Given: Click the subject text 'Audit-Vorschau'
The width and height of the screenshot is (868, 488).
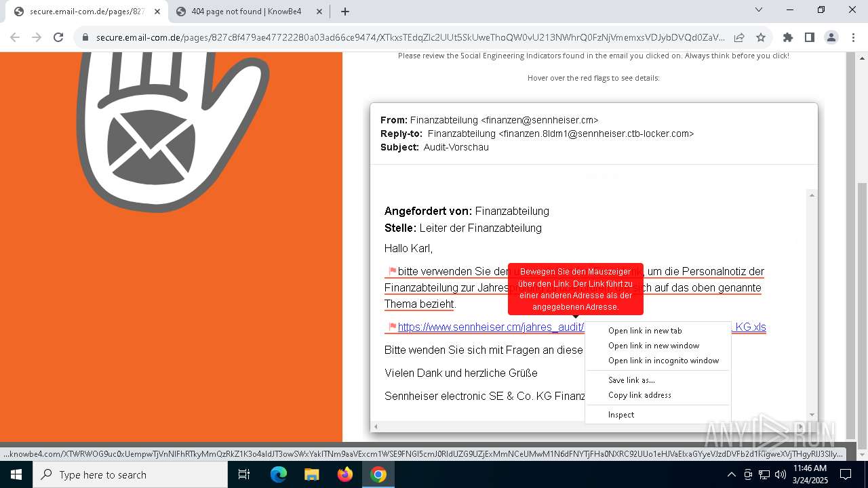Looking at the screenshot, I should (456, 147).
